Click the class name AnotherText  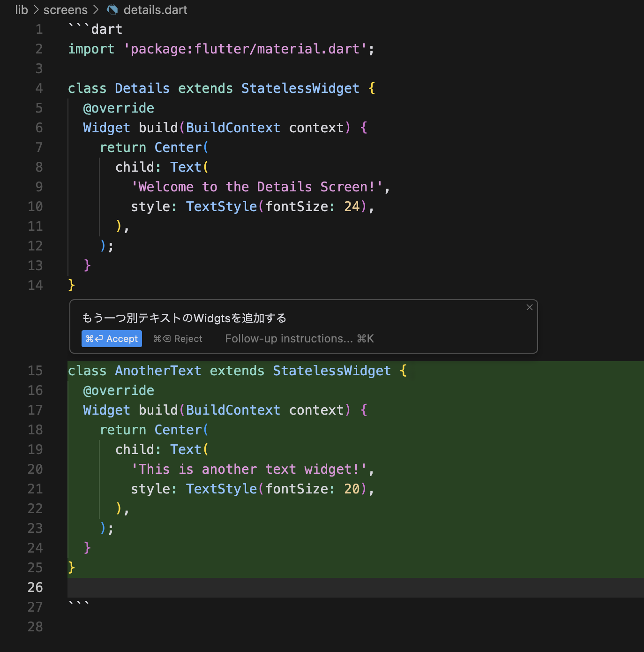(x=158, y=371)
